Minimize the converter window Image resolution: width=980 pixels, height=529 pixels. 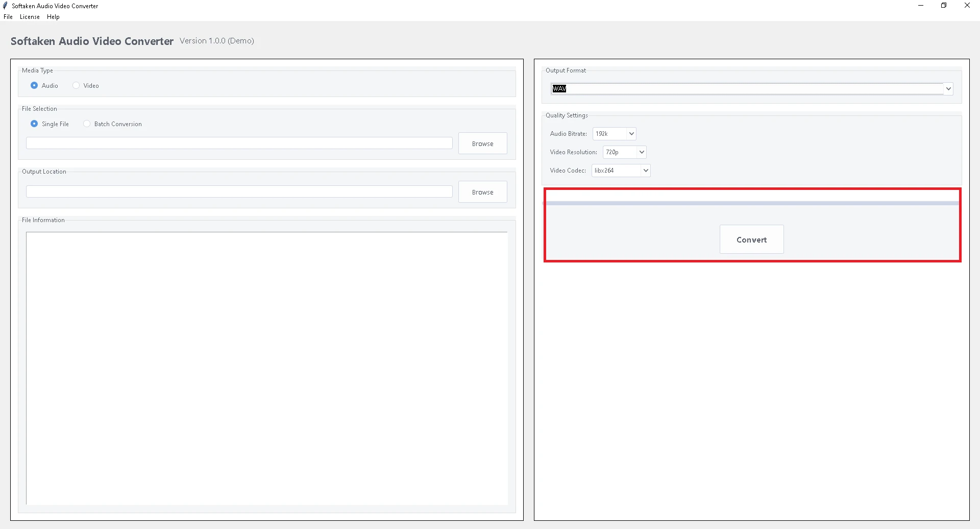pyautogui.click(x=921, y=6)
